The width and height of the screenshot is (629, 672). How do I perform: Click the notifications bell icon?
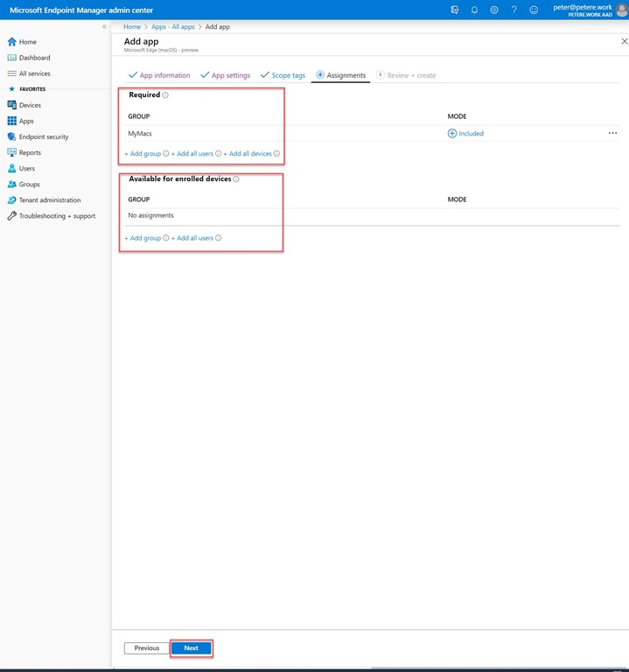click(474, 10)
